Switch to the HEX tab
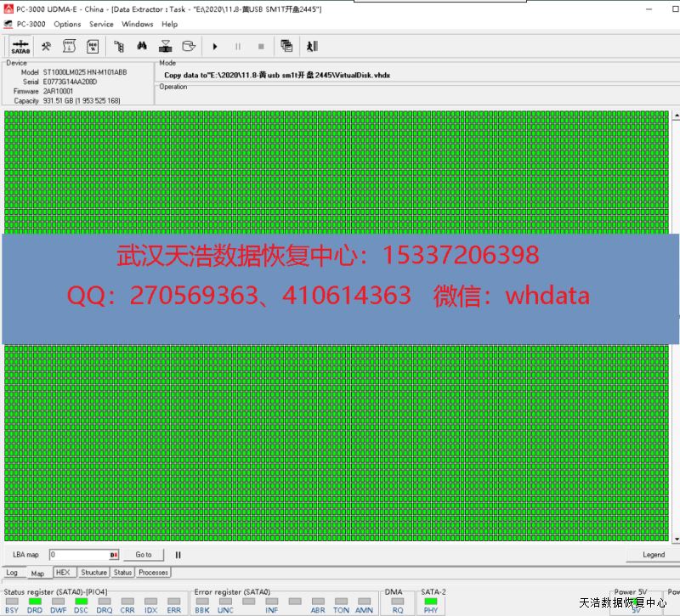The height and width of the screenshot is (616, 680). [x=62, y=573]
